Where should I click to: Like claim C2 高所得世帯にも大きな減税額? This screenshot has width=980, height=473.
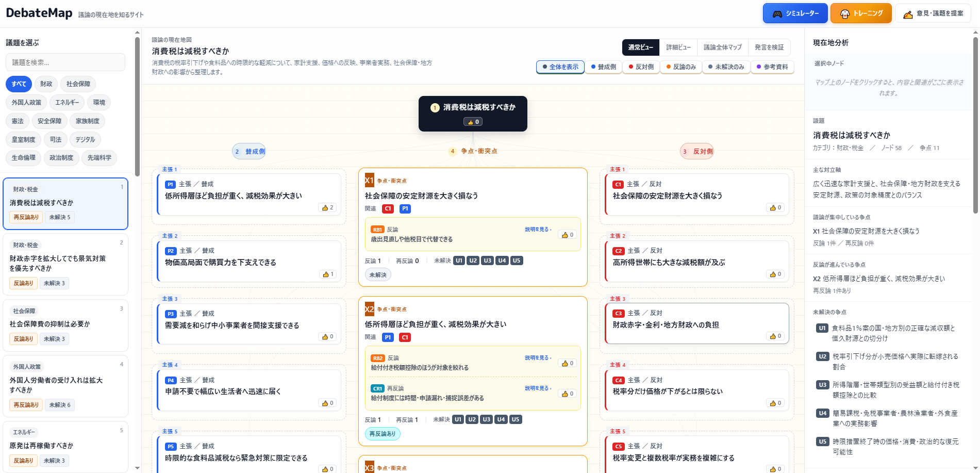point(776,274)
